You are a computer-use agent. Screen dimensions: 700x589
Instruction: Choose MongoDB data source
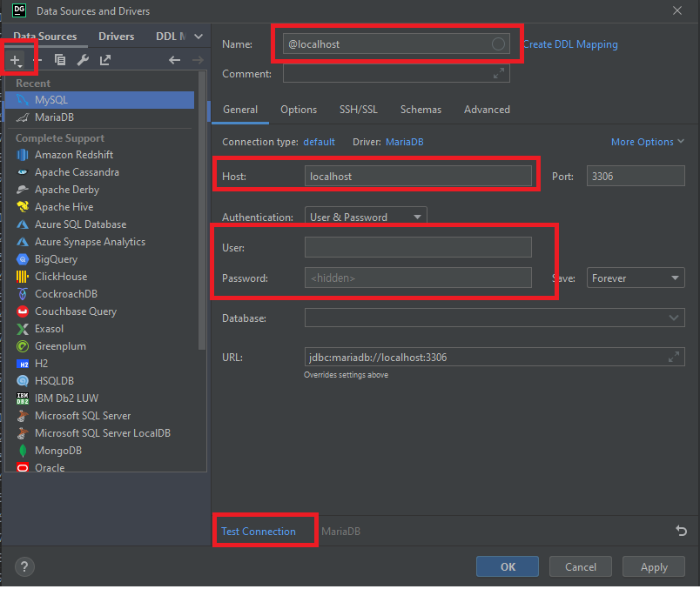click(x=100, y=451)
